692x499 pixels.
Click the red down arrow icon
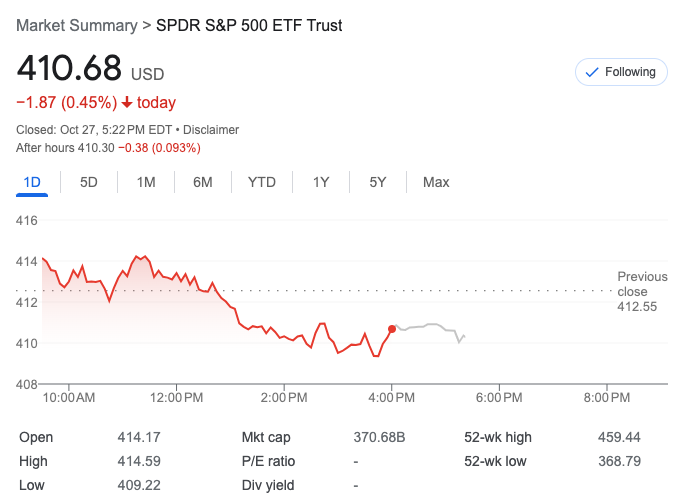(x=127, y=102)
